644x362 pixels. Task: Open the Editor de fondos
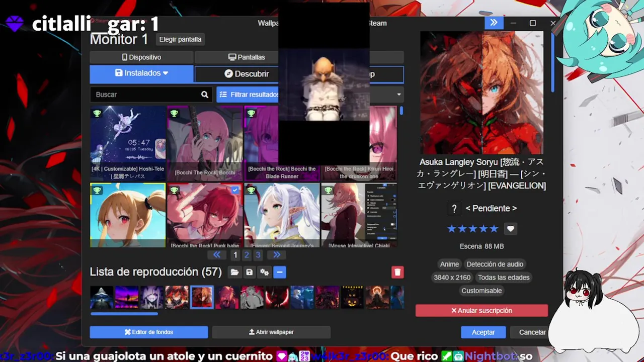pos(149,332)
